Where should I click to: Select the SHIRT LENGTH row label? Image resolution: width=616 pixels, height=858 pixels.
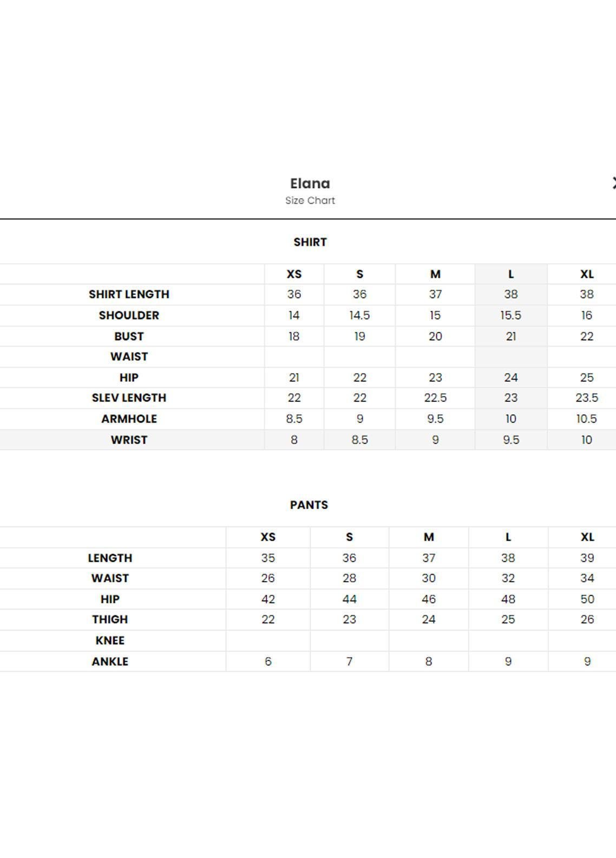pyautogui.click(x=129, y=294)
